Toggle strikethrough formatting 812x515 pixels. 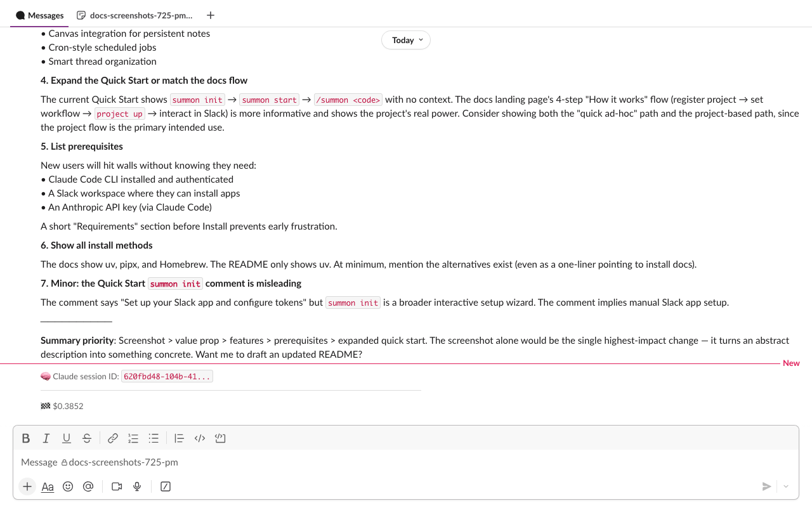click(86, 438)
